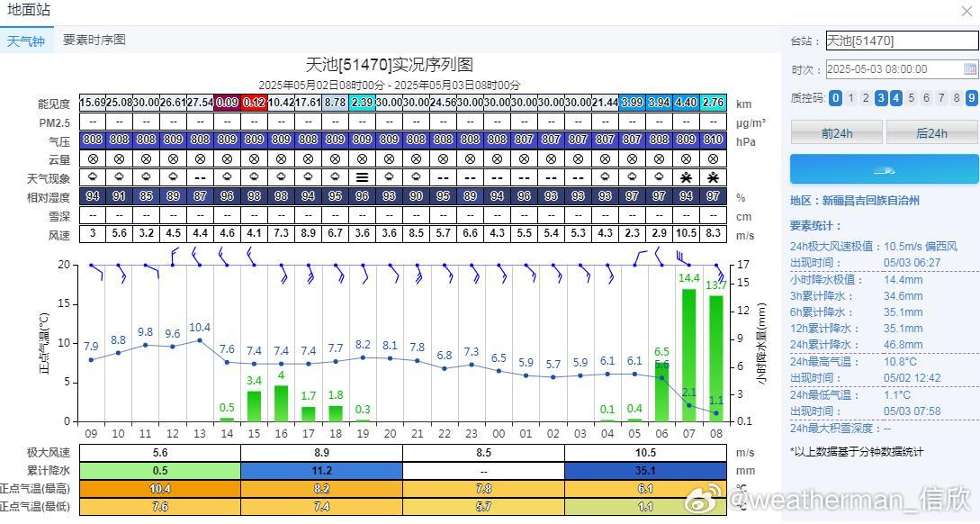Close the 地面站 window with the X
Viewport: 980px width, 524px height.
[967, 11]
